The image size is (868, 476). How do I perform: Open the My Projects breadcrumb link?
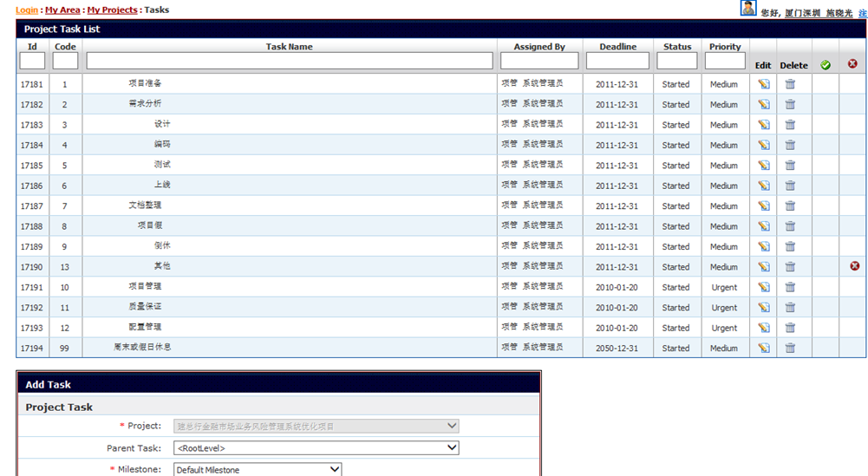pyautogui.click(x=112, y=10)
